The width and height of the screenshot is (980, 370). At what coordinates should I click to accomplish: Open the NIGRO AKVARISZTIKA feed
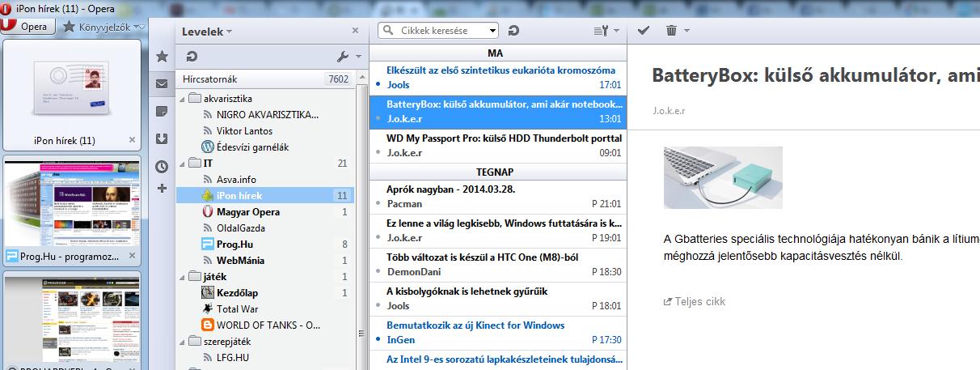267,115
